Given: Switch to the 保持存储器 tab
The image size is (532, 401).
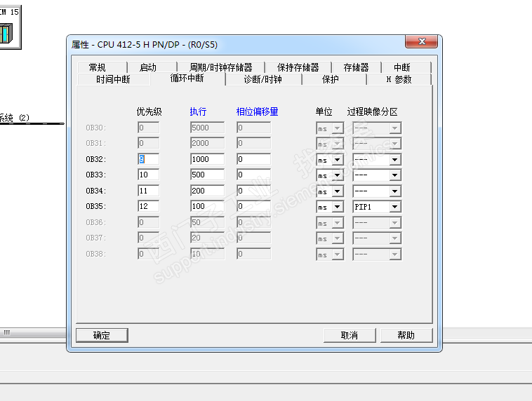Looking at the screenshot, I should [x=298, y=67].
